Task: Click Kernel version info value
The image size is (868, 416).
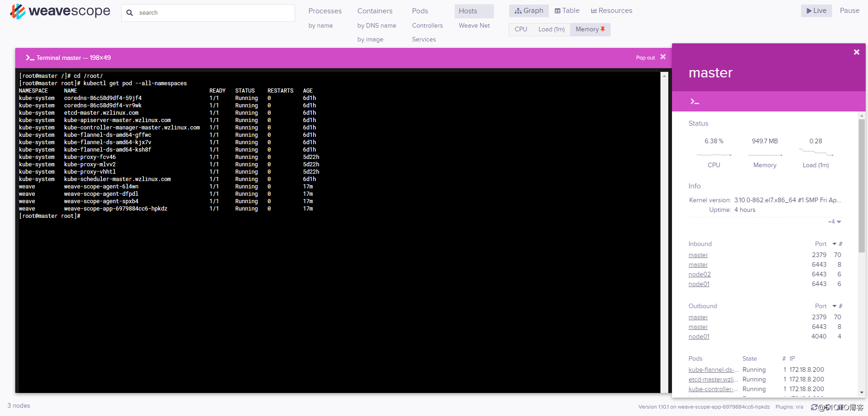Action: click(x=788, y=200)
